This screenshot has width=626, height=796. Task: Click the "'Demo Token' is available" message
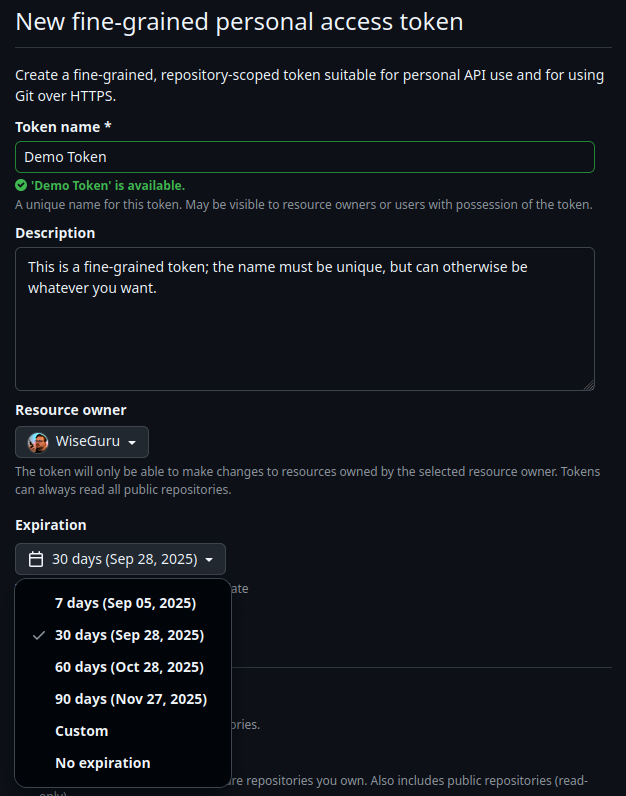108,185
